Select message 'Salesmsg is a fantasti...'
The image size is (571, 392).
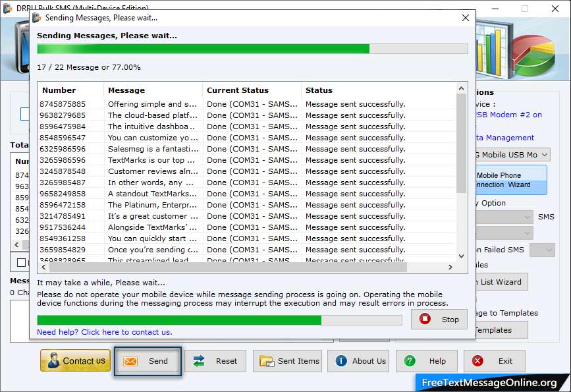[x=153, y=149]
